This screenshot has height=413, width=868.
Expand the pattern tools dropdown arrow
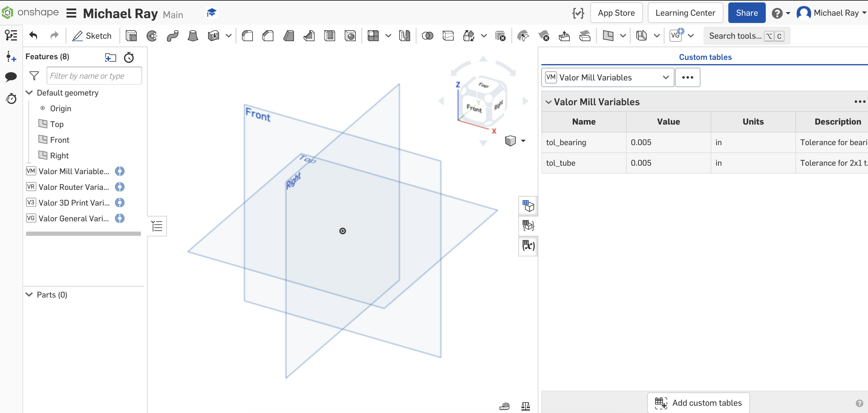tap(388, 36)
